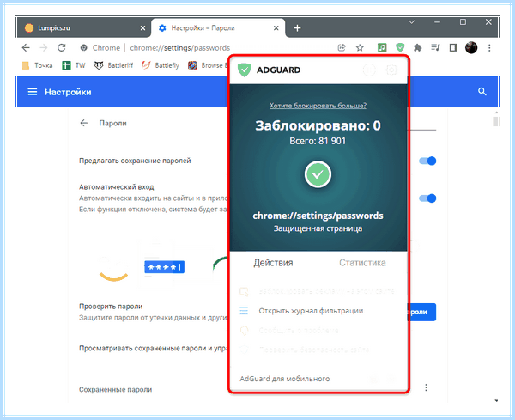
Task: Open the profile avatar menu
Action: tap(471, 47)
